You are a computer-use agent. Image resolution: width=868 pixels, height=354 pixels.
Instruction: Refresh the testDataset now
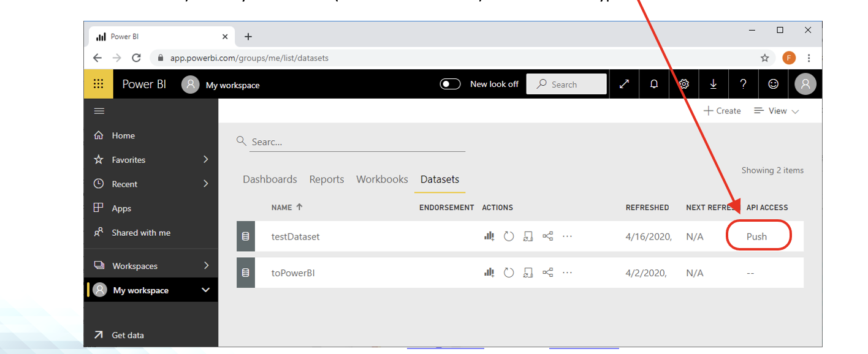point(509,236)
